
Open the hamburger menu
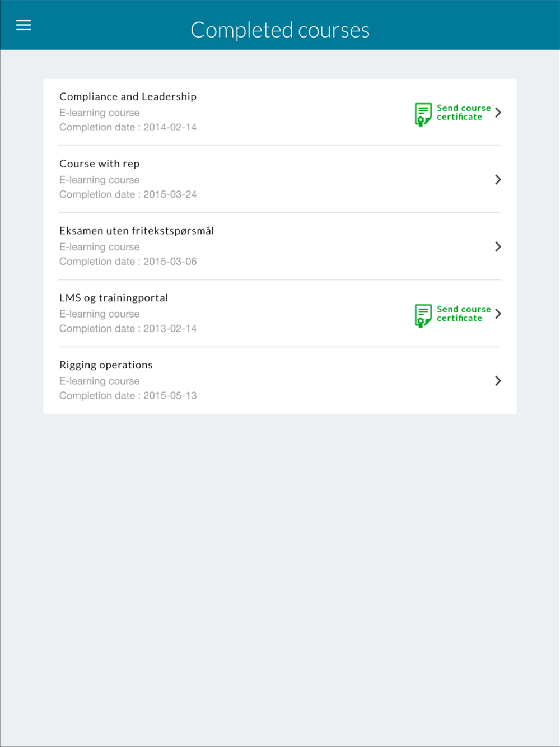click(24, 25)
